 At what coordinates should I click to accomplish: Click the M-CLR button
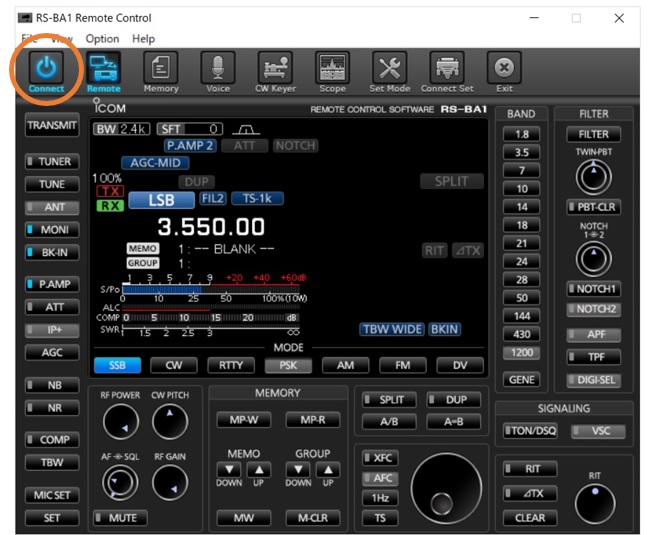pos(313,518)
